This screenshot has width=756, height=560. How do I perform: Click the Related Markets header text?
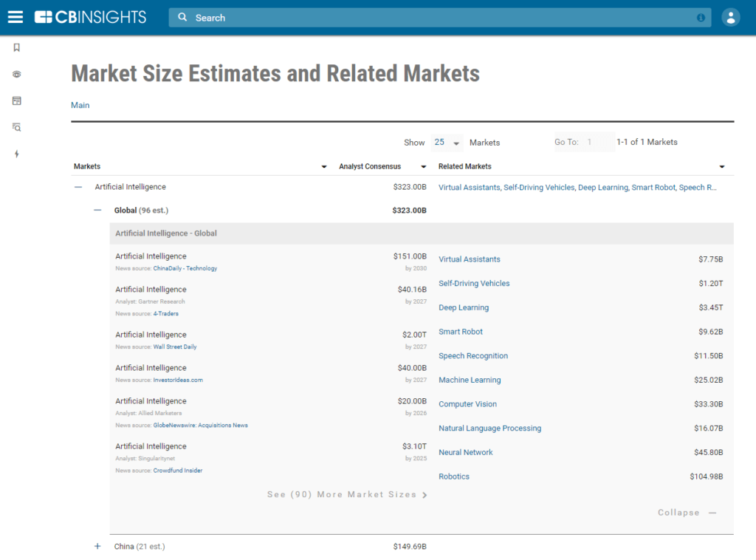coord(465,166)
